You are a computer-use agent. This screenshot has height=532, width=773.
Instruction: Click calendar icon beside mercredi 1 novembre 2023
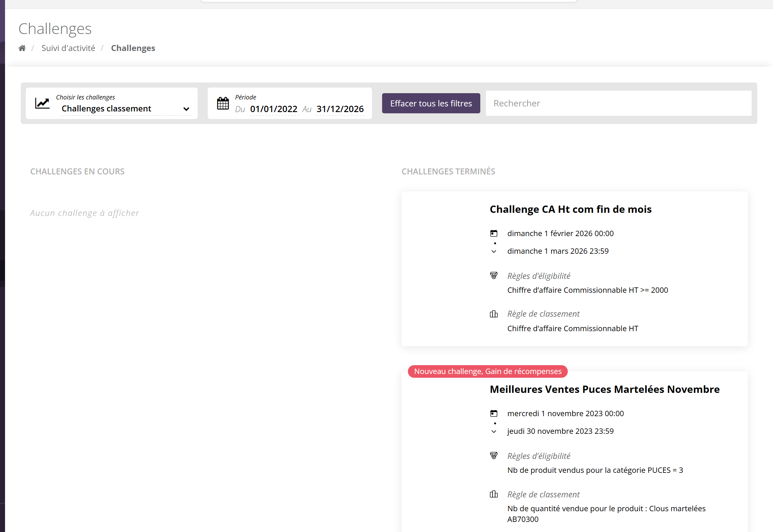[494, 413]
